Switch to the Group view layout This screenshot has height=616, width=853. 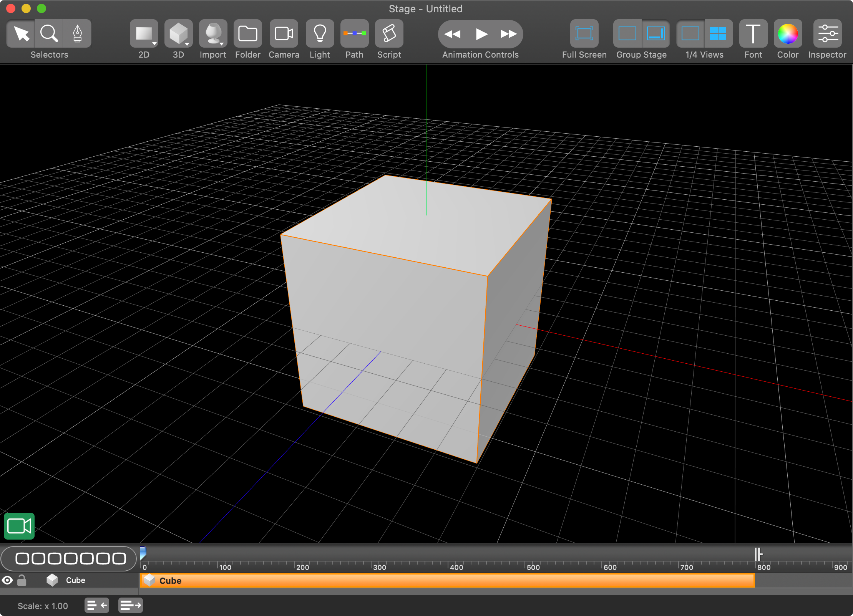pyautogui.click(x=627, y=34)
